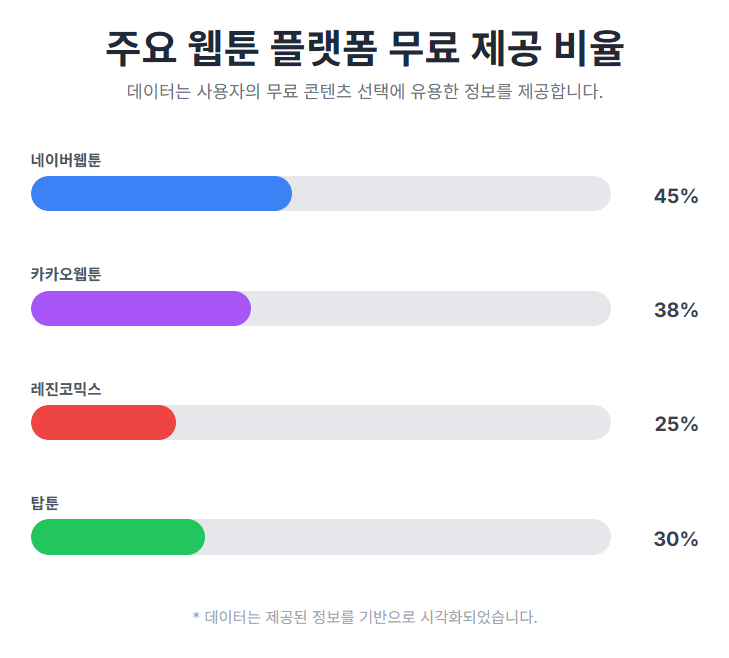Click the 38% value for 카카오웹툰
Image resolution: width=729 pixels, height=658 pixels.
coord(676,310)
